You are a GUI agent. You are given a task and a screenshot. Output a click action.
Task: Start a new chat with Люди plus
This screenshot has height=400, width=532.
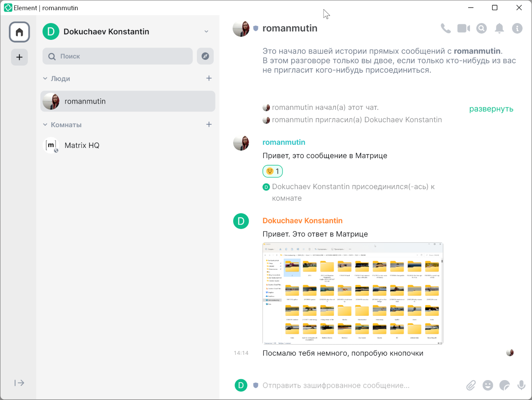[x=209, y=78]
